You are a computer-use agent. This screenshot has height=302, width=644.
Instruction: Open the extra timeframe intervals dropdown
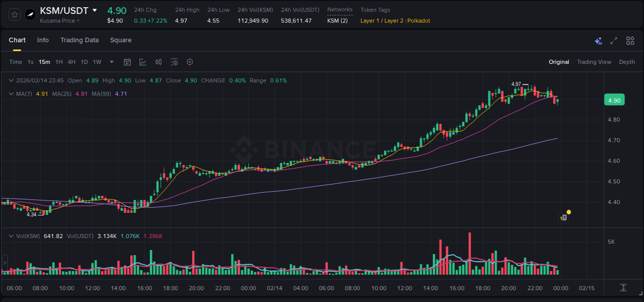pyautogui.click(x=111, y=62)
